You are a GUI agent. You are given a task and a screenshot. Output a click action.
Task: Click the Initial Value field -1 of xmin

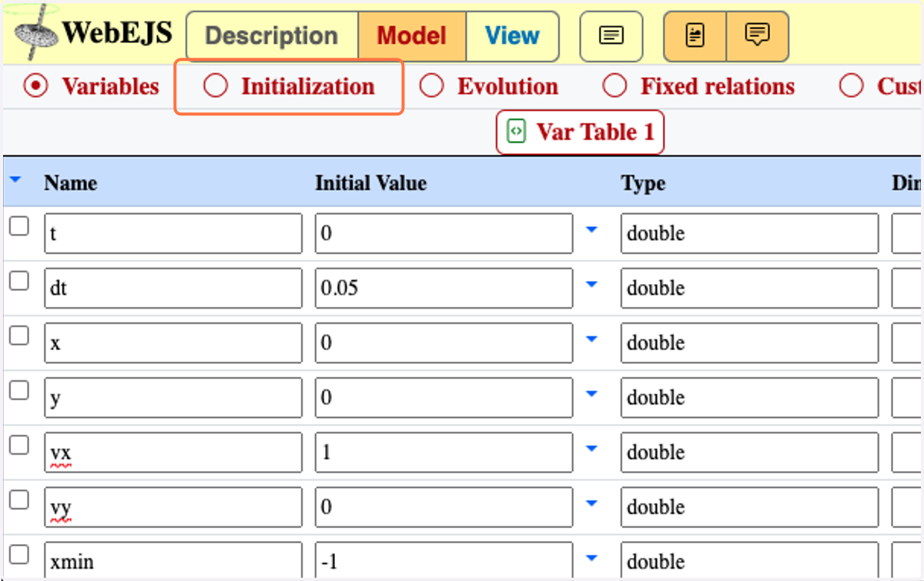(x=444, y=561)
